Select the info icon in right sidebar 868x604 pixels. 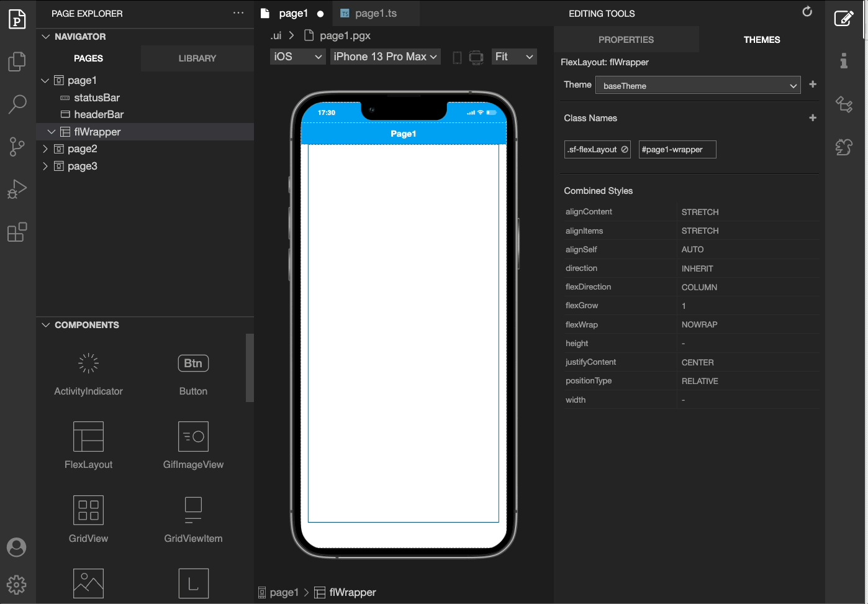[x=844, y=60]
